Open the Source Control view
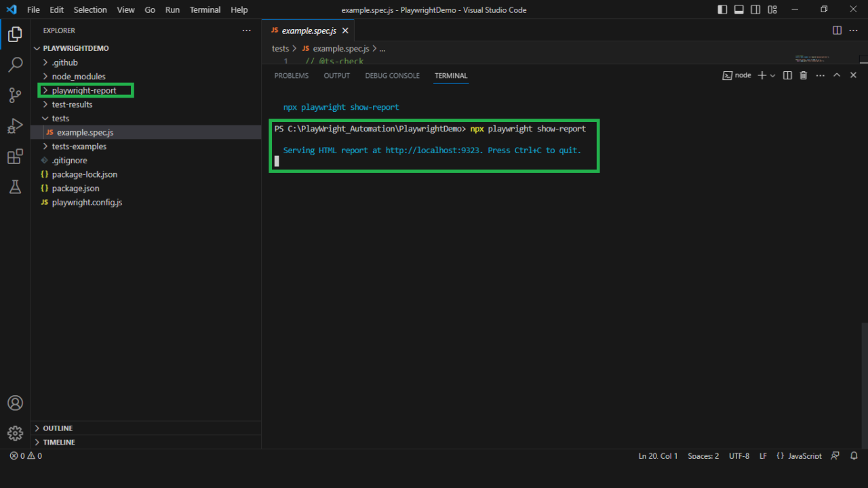 click(x=15, y=96)
